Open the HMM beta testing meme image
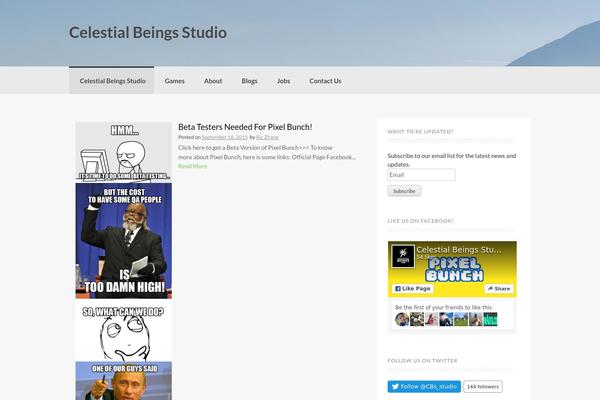Screen dimensions: 600x400 pos(124,152)
